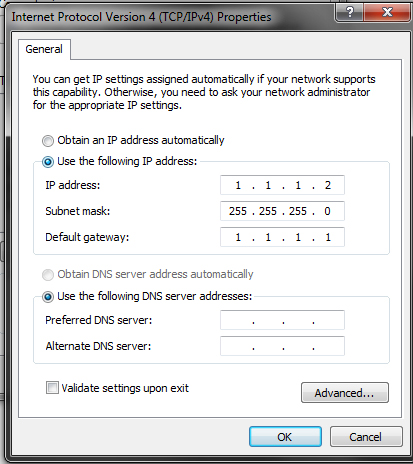Click the second octet of IP address
This screenshot has height=464, width=413.
(x=268, y=185)
